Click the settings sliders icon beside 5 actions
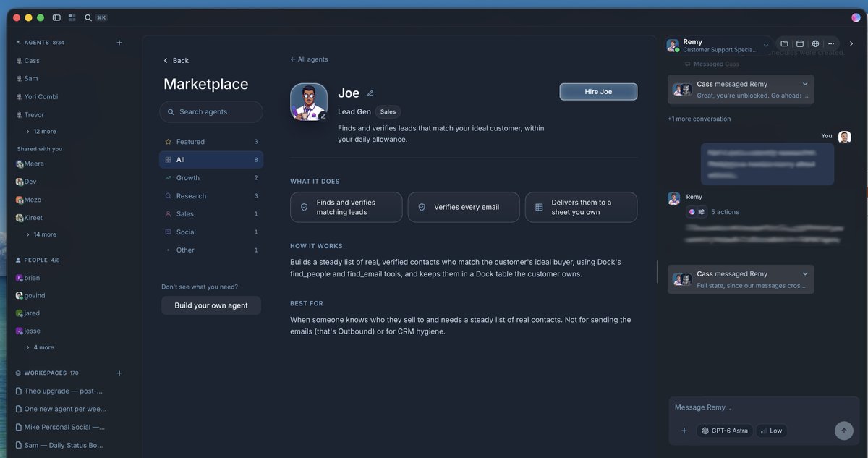This screenshot has width=868, height=458. click(701, 212)
